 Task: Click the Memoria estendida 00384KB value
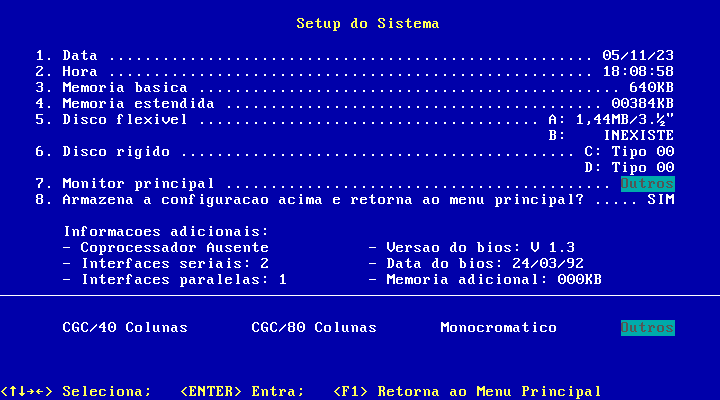642,103
